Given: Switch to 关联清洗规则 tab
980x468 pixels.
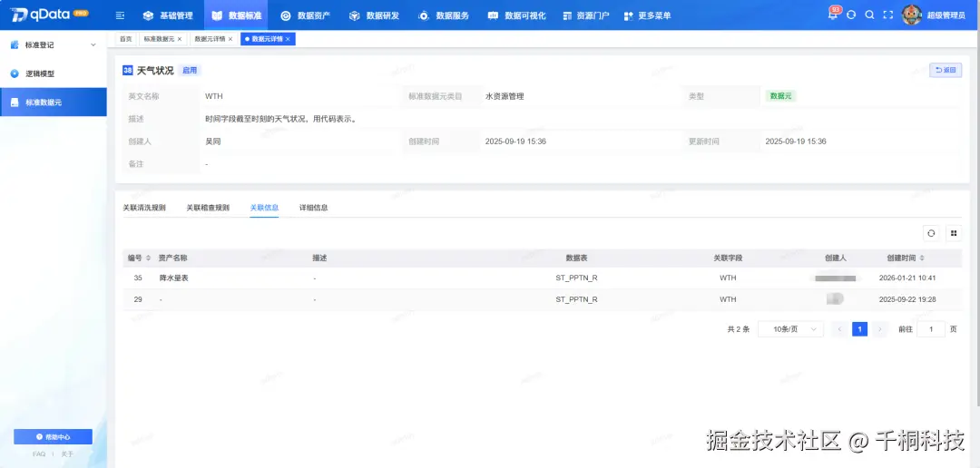Looking at the screenshot, I should point(143,208).
